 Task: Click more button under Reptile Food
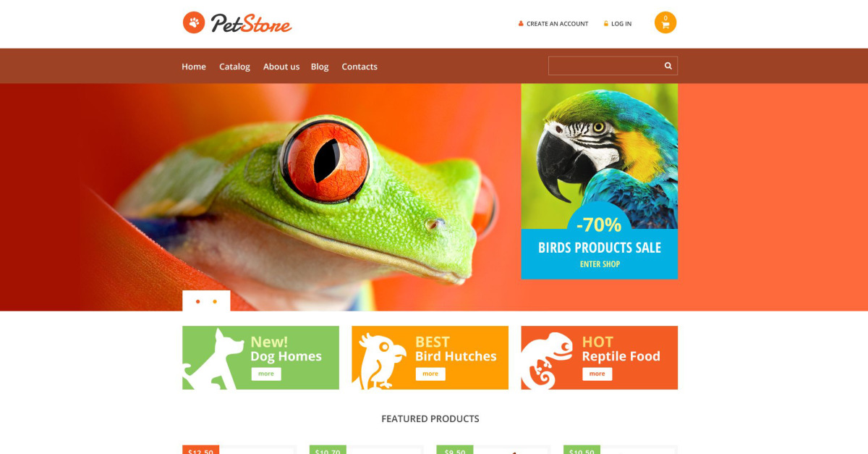pyautogui.click(x=597, y=374)
